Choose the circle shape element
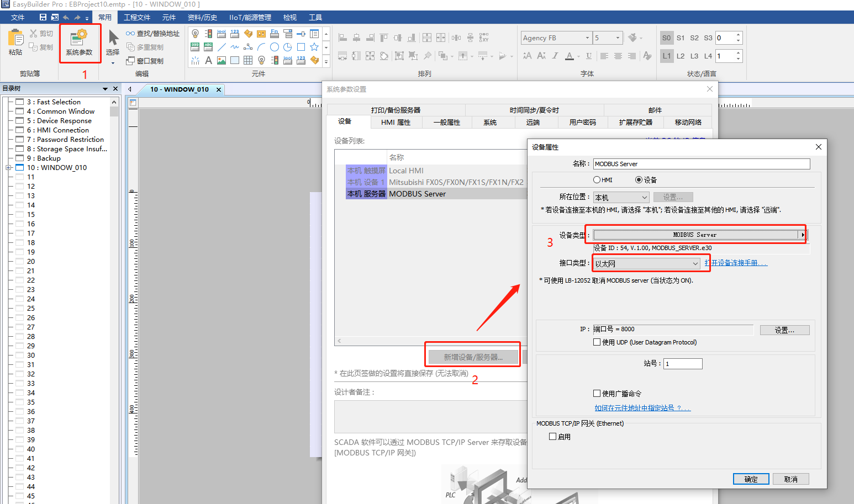 275,47
